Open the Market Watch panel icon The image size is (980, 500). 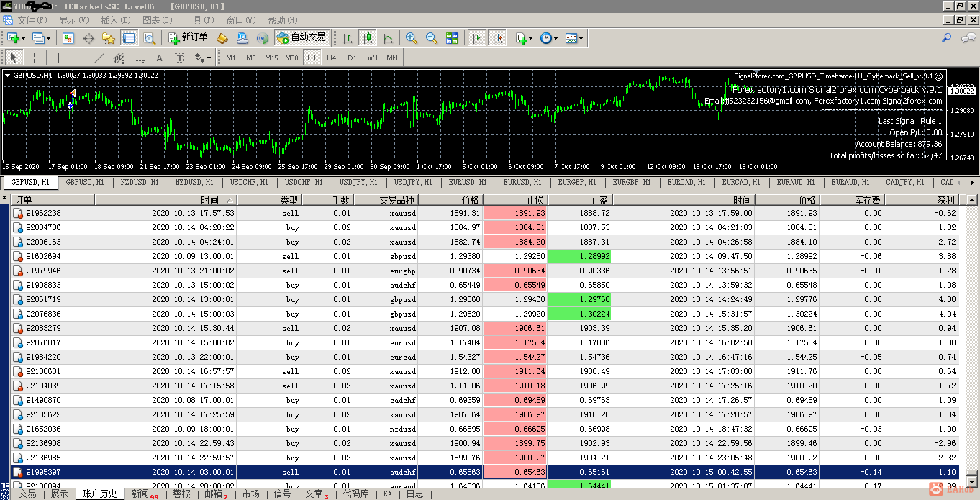(68, 38)
